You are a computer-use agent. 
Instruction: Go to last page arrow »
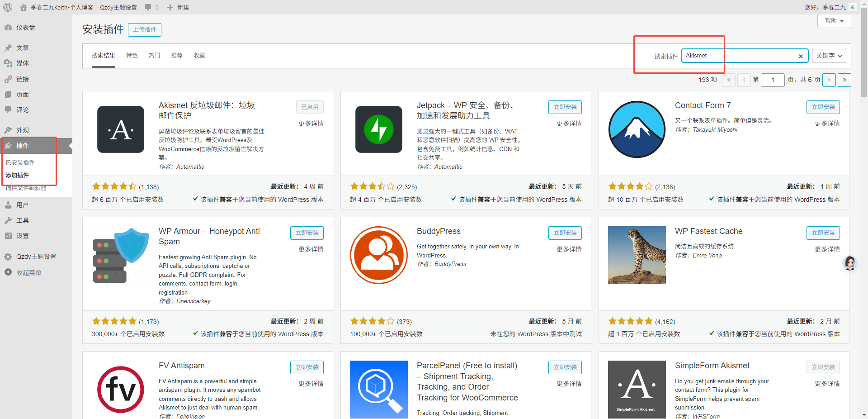pos(844,80)
